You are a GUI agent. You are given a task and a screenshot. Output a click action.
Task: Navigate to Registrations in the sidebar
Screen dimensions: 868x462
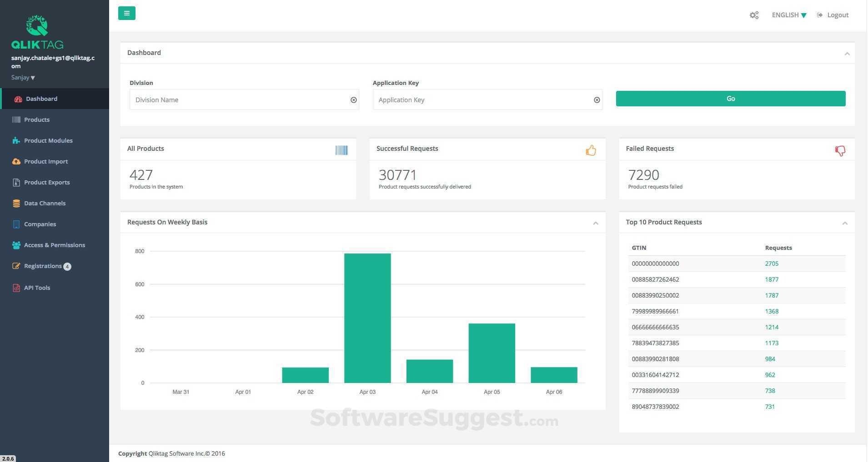[x=43, y=266]
